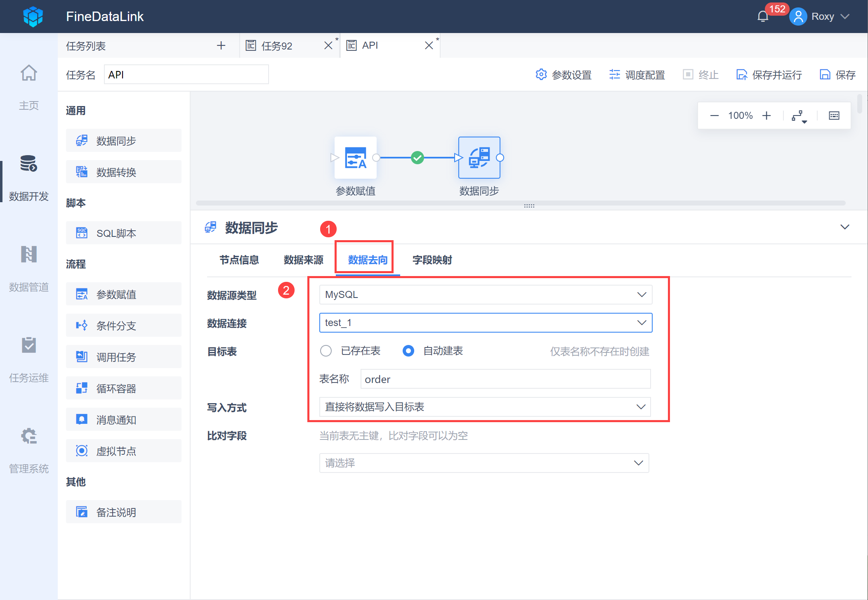The width and height of the screenshot is (868, 600).
Task: Open the 数据开发 sidebar section
Action: click(x=29, y=177)
